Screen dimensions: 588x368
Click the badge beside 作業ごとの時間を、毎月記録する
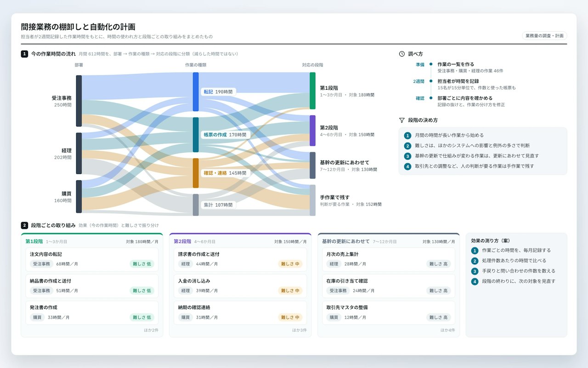tap(475, 251)
